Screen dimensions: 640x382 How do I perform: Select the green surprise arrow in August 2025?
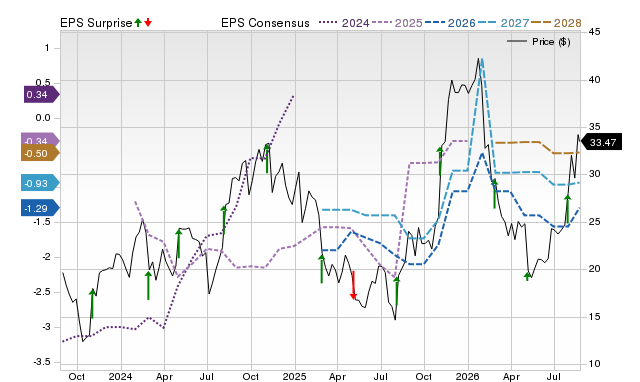pyautogui.click(x=396, y=291)
